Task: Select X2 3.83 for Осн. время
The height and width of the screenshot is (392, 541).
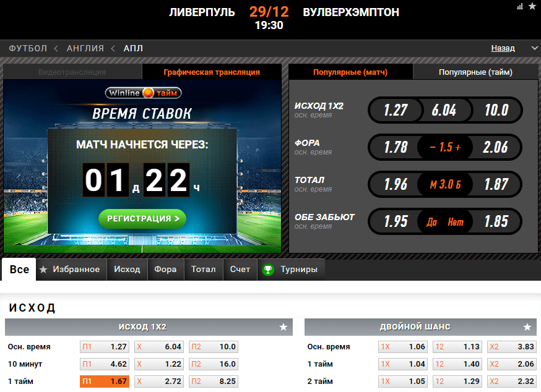Action: click(x=512, y=347)
